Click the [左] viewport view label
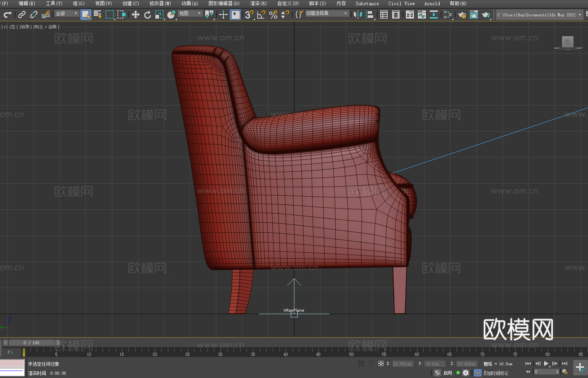This screenshot has height=378, width=588. tap(13, 27)
